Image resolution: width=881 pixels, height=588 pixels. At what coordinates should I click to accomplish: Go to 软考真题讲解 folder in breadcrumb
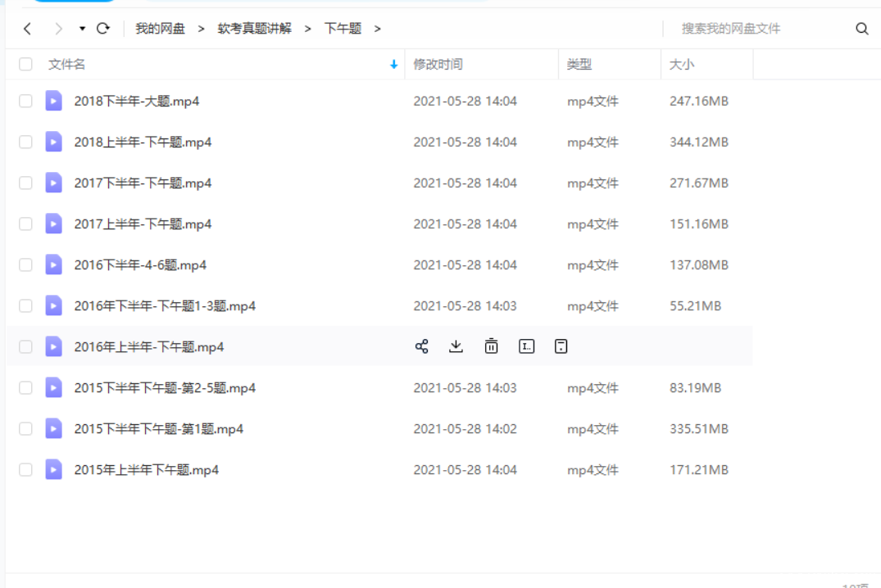254,29
